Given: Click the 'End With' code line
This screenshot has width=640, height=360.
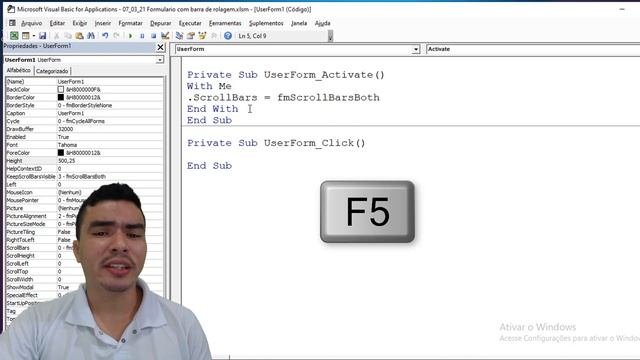Looking at the screenshot, I should click(x=212, y=109).
